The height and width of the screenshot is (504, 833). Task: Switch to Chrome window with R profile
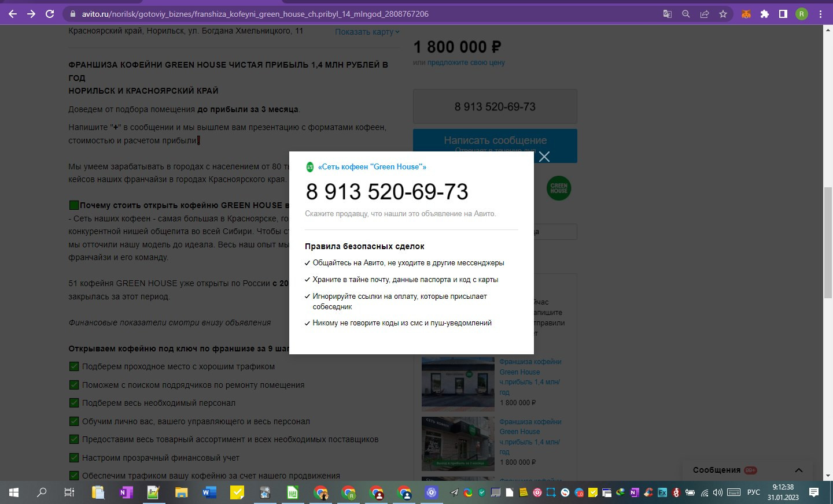tap(349, 492)
